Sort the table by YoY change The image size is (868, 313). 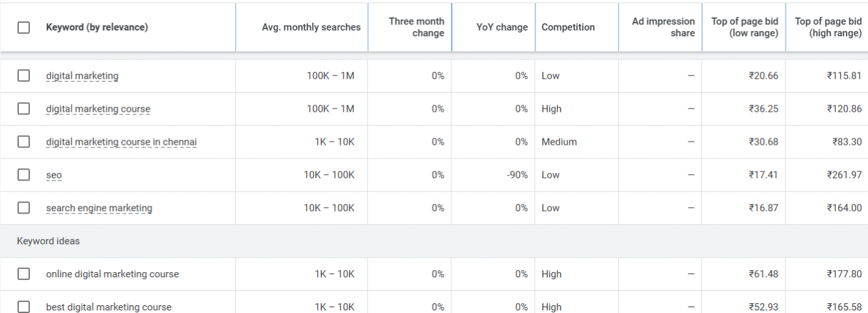pos(502,27)
